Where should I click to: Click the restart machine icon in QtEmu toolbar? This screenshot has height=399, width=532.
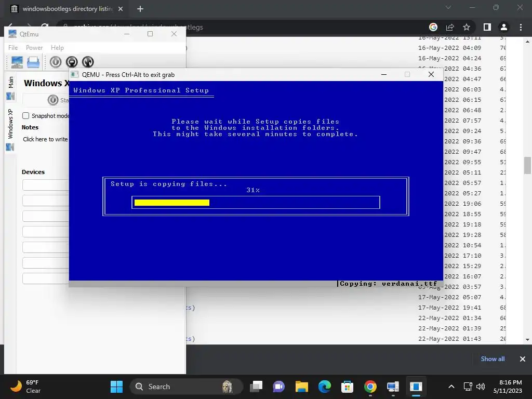tap(87, 62)
